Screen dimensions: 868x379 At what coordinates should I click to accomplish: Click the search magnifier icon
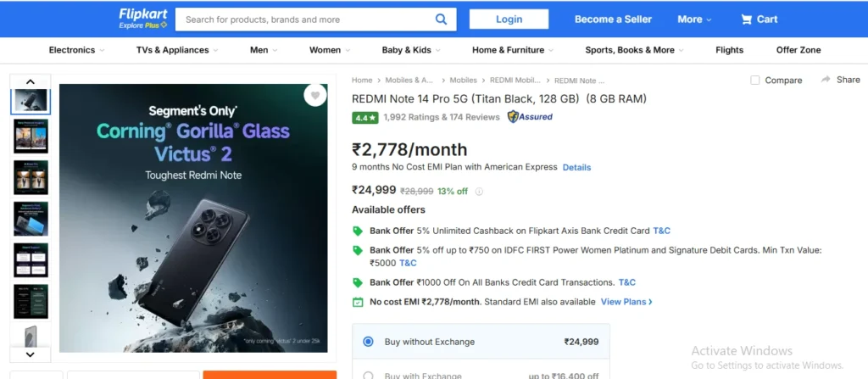pos(441,19)
